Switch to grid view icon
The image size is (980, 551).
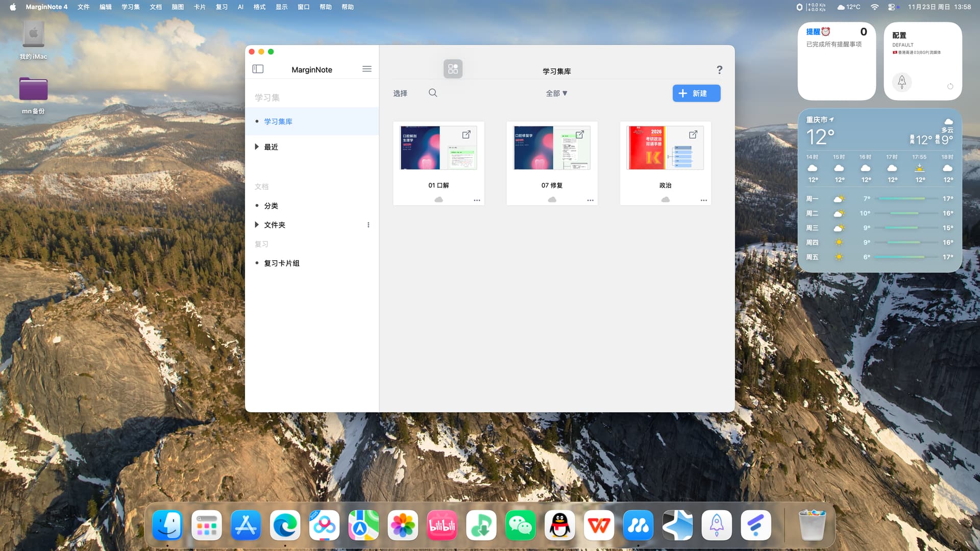point(453,69)
